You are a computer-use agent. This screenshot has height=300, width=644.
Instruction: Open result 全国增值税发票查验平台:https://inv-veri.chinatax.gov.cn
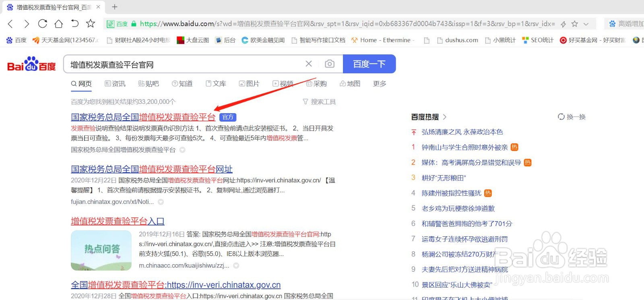(176, 285)
